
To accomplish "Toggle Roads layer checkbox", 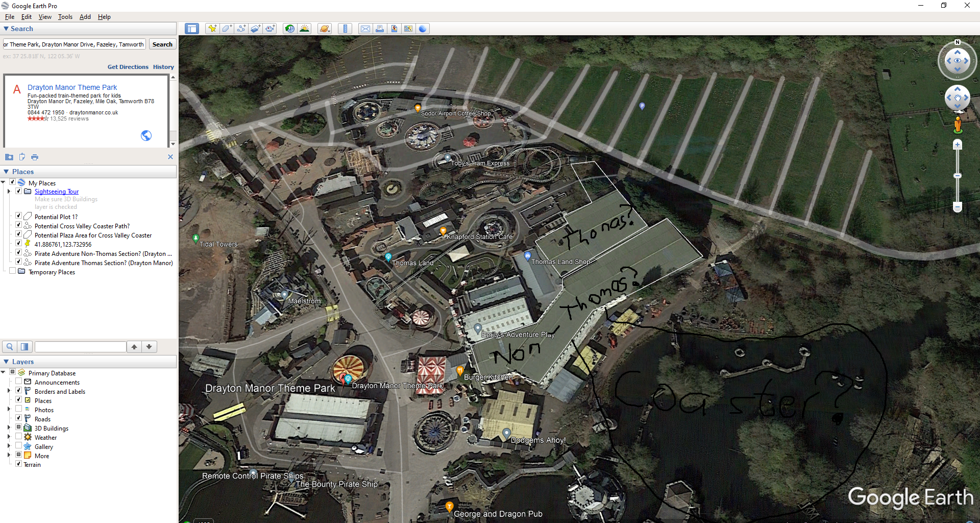I will tap(19, 418).
